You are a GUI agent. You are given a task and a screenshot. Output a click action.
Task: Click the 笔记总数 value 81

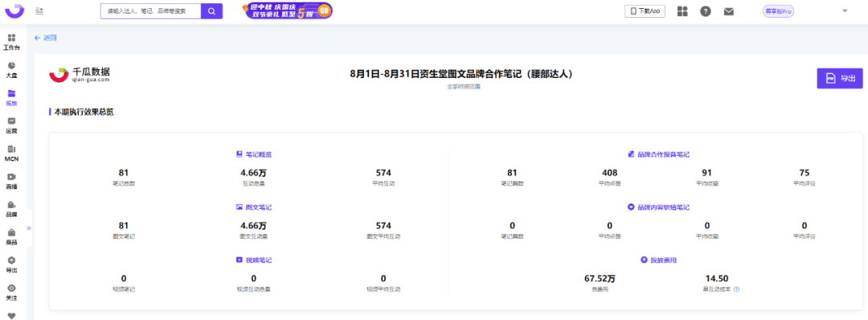click(x=124, y=173)
